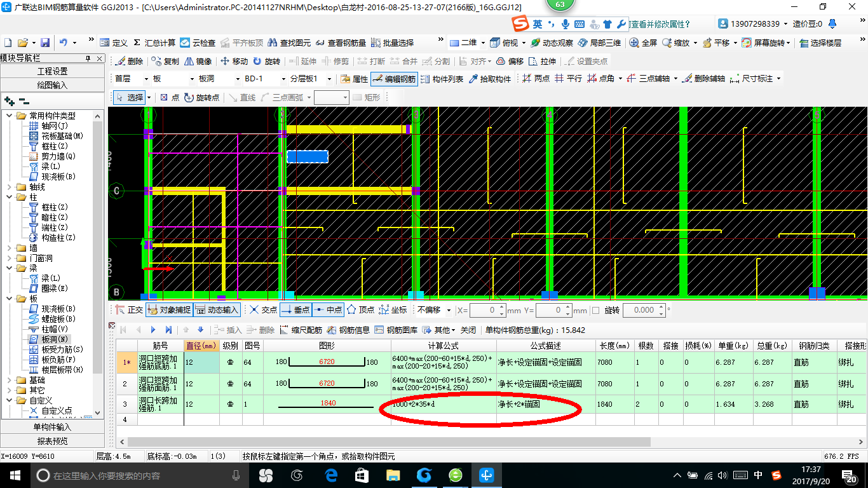Use the 复制 copy tool
Image resolution: width=868 pixels, height=488 pixels.
click(165, 61)
